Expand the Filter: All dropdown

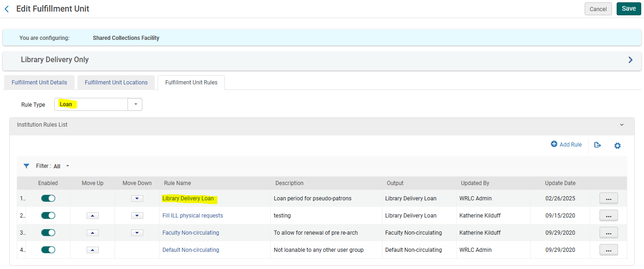[x=67, y=166]
